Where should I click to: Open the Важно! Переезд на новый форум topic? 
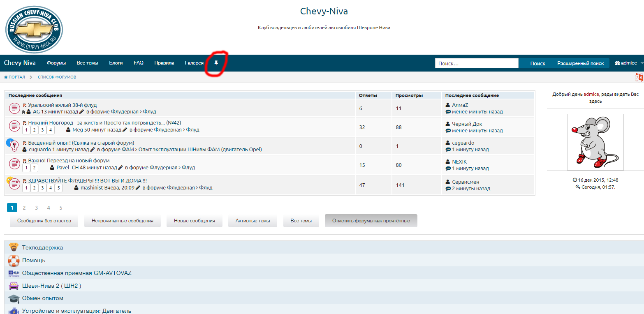click(x=69, y=161)
